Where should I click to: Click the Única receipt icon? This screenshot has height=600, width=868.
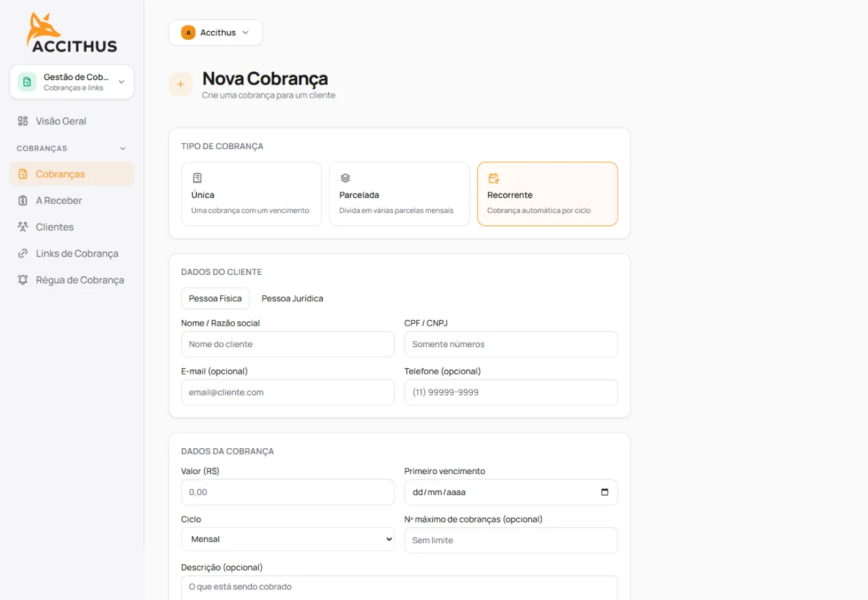coord(197,178)
